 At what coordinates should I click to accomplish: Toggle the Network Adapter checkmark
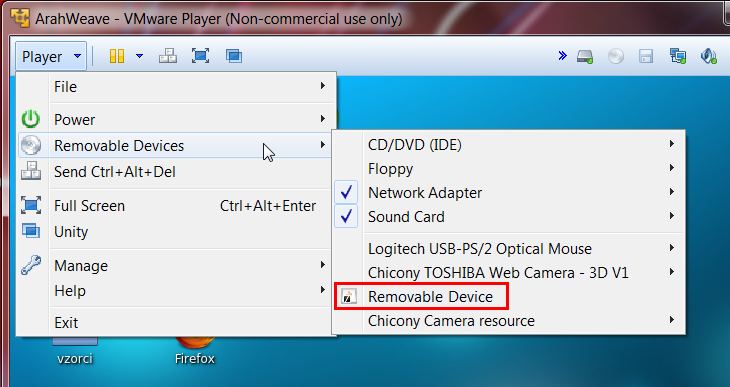pos(346,192)
